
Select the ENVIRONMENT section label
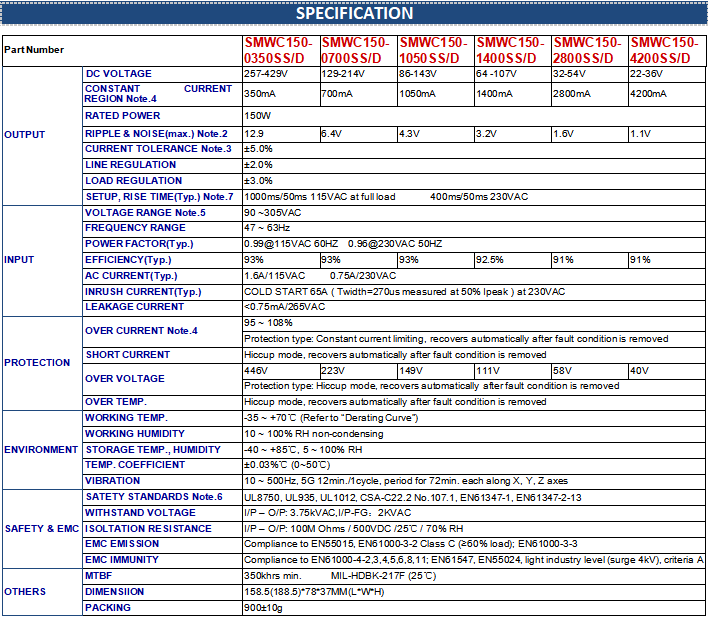pos(41,450)
